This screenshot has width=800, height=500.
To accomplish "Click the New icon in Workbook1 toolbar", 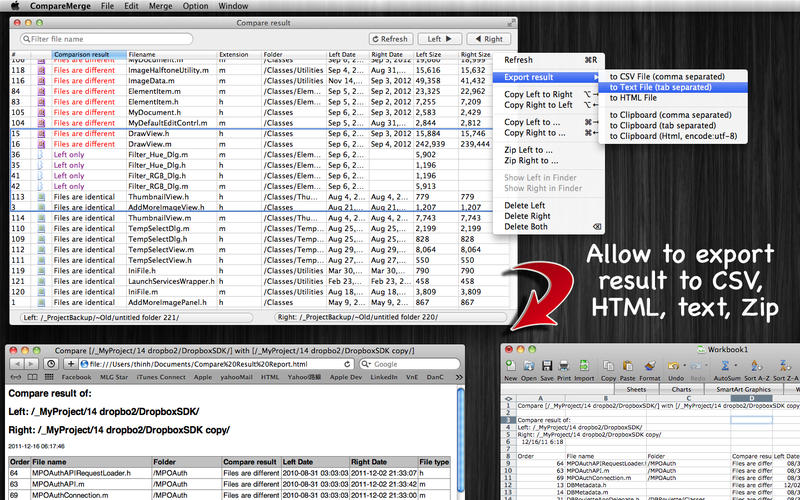I will [510, 365].
